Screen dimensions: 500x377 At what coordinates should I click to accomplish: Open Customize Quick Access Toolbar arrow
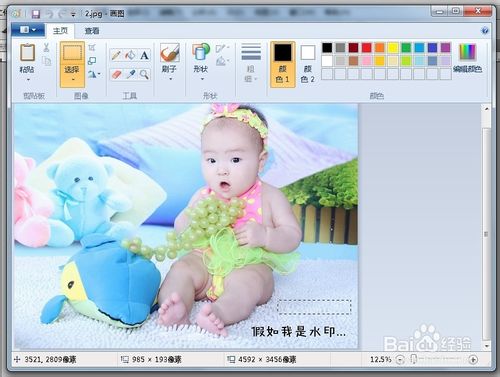click(x=73, y=14)
